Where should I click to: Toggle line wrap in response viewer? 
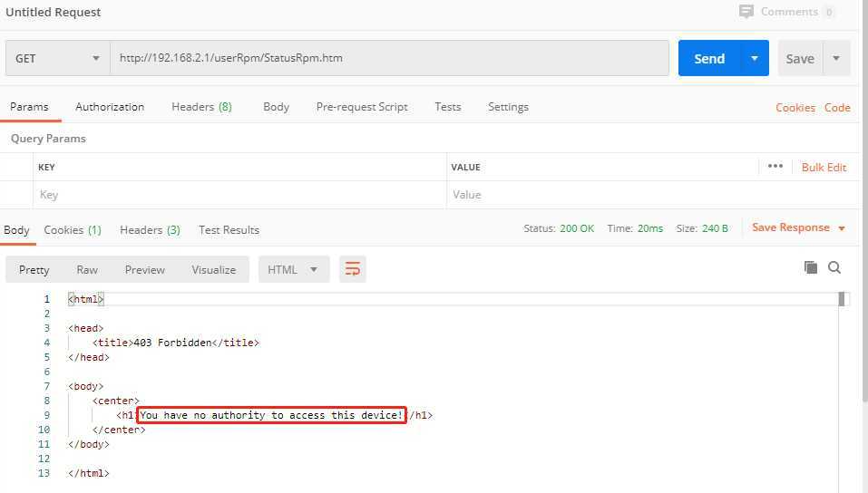pyautogui.click(x=353, y=269)
